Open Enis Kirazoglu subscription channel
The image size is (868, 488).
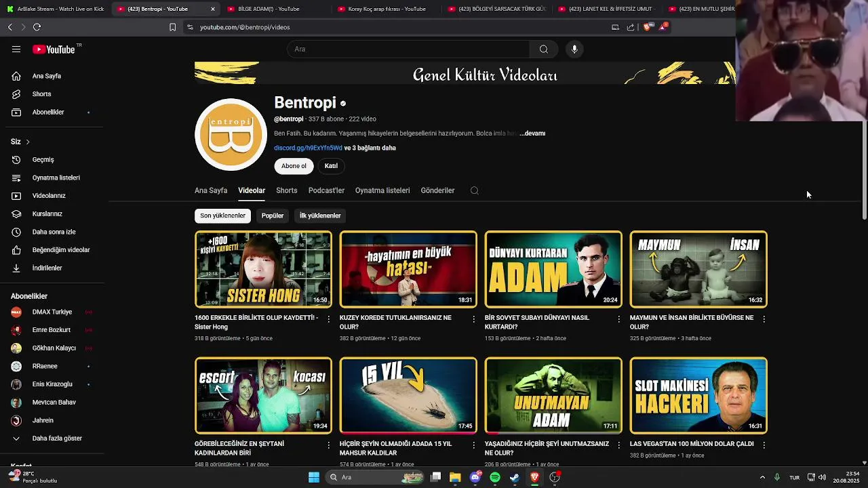[x=52, y=384]
